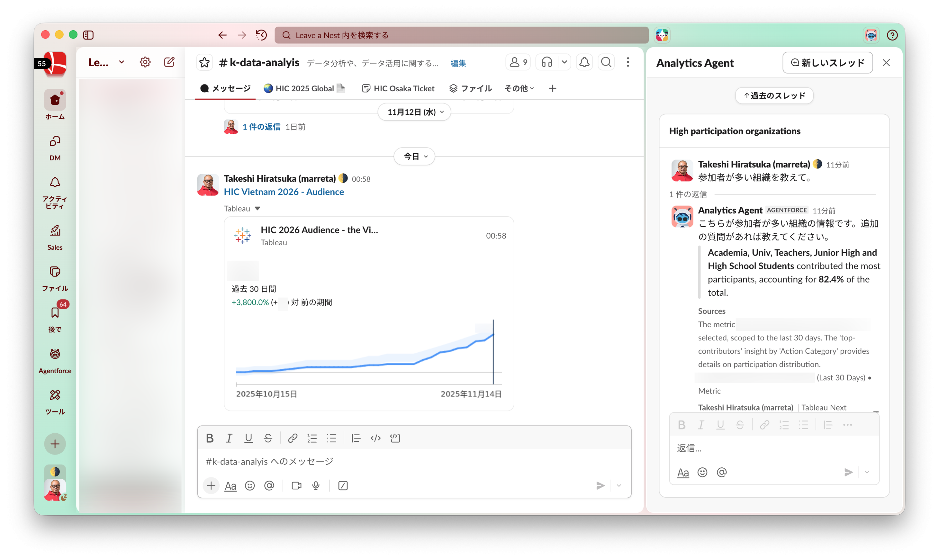The image size is (939, 560).
Task: Open Agentforce from the left sidebar
Action: click(x=55, y=359)
